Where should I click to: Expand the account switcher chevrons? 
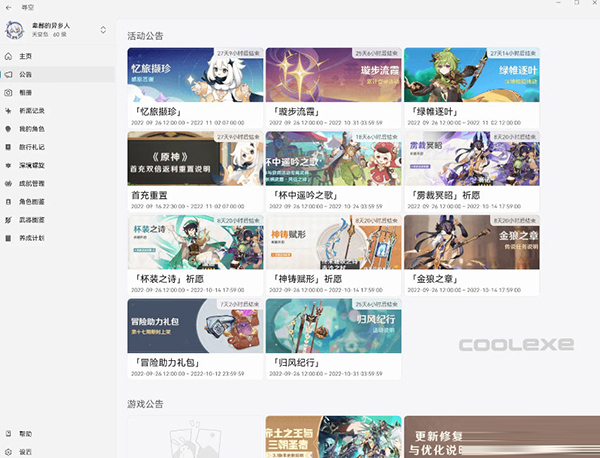click(x=103, y=30)
